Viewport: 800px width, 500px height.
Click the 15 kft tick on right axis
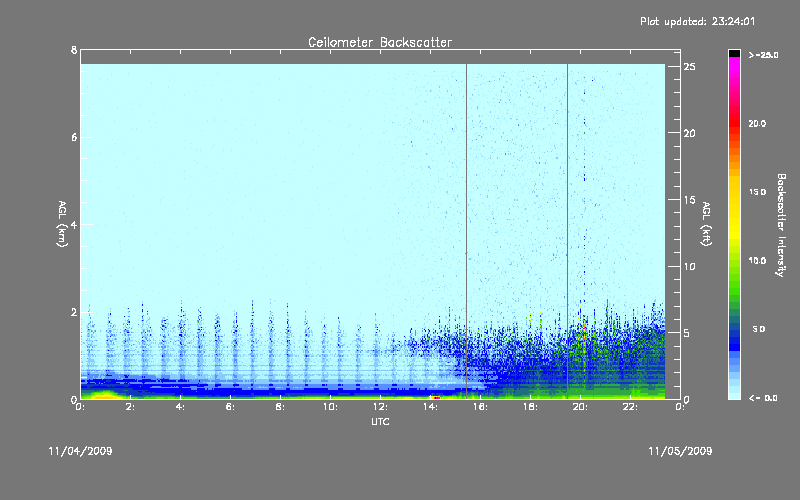click(x=690, y=200)
